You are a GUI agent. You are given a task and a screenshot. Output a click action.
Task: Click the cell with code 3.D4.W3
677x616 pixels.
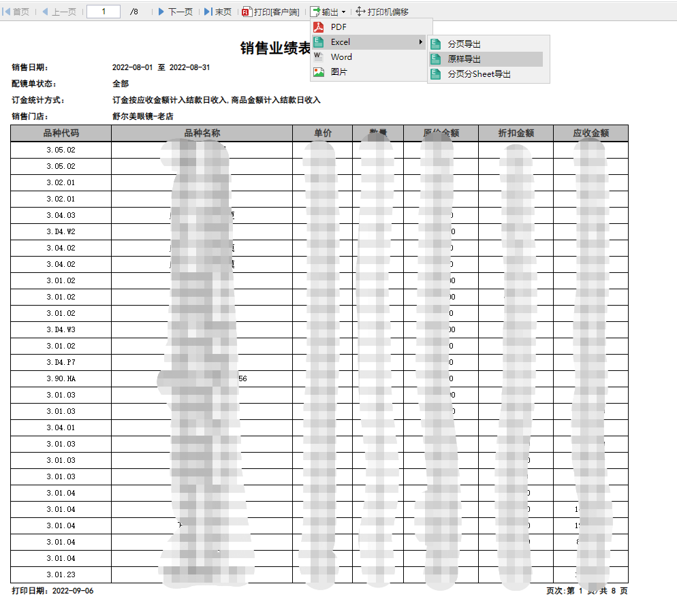tap(61, 329)
